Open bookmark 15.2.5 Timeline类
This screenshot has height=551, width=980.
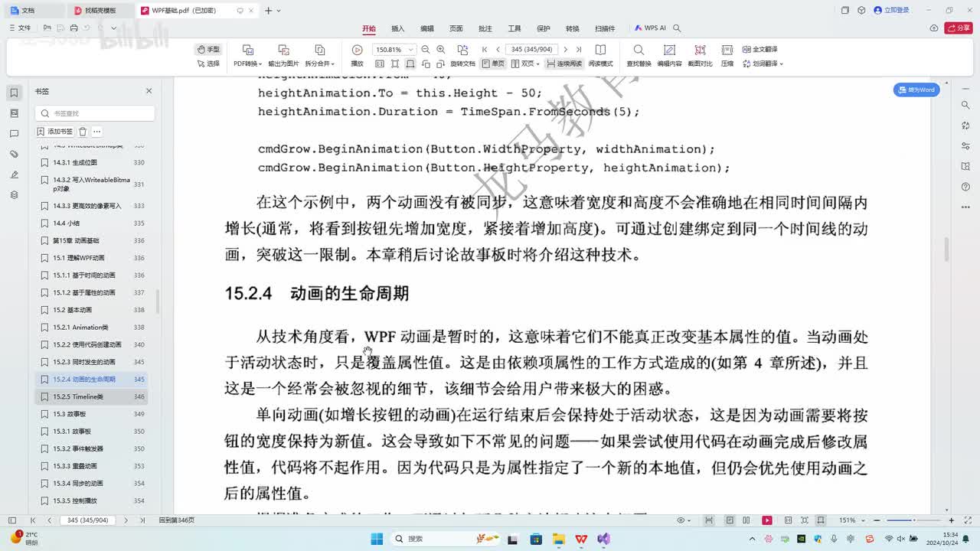[92, 396]
